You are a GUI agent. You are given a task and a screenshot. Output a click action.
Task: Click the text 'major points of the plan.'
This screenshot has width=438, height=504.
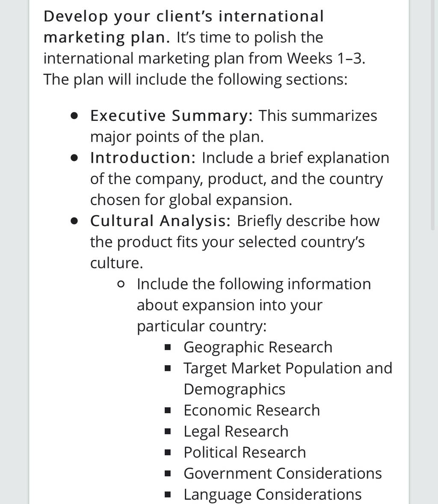tap(177, 137)
